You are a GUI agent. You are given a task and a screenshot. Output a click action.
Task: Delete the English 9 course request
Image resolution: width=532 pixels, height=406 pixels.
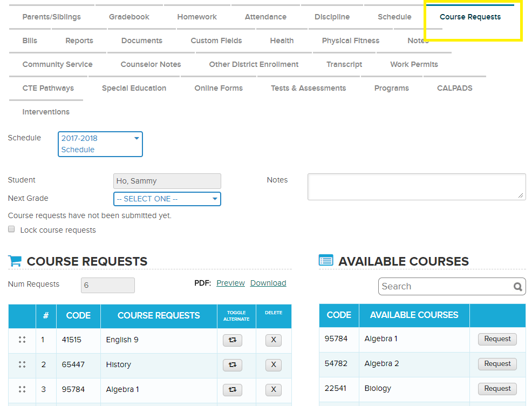point(273,340)
